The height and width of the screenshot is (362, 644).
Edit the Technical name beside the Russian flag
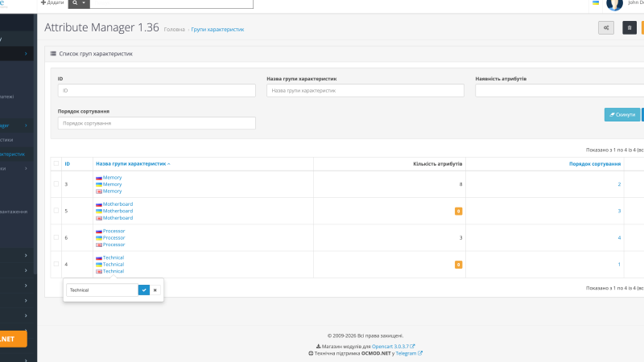pyautogui.click(x=114, y=257)
